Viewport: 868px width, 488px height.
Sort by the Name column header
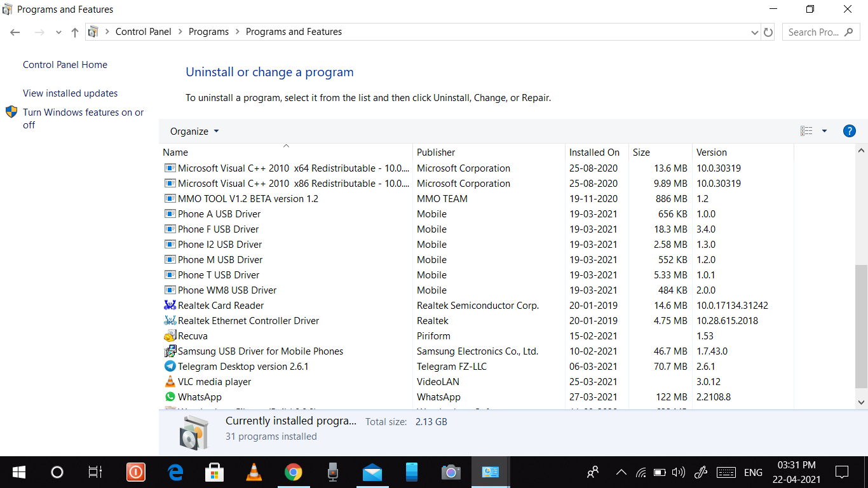click(286, 152)
